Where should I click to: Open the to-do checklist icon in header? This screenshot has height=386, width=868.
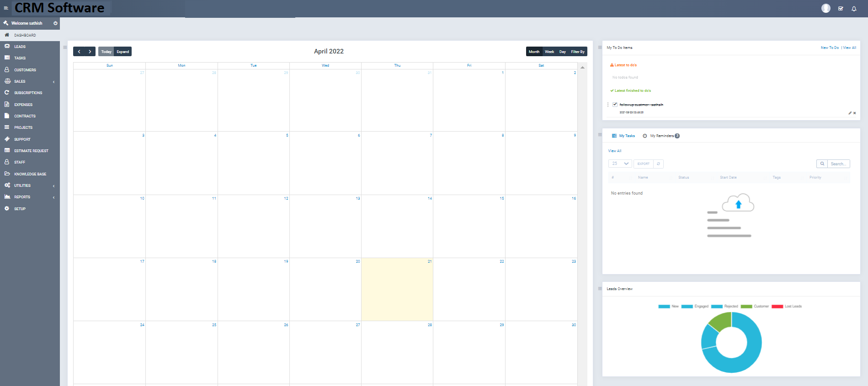tap(841, 9)
